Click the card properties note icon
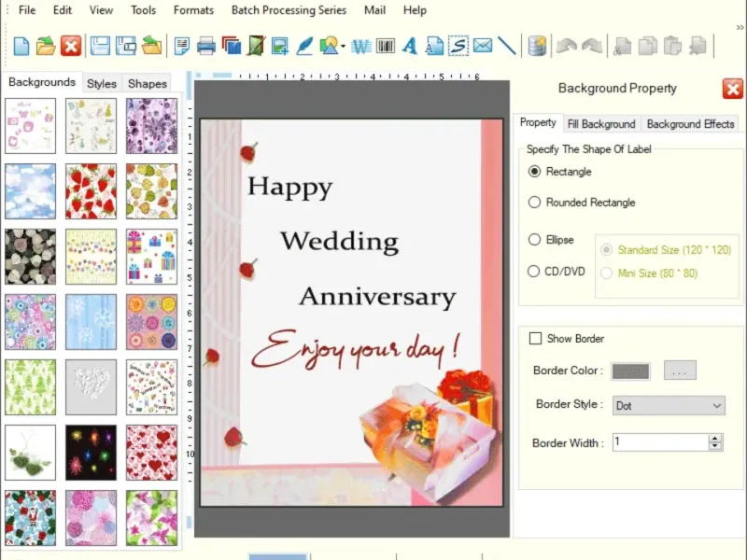This screenshot has width=747, height=560. 182,46
